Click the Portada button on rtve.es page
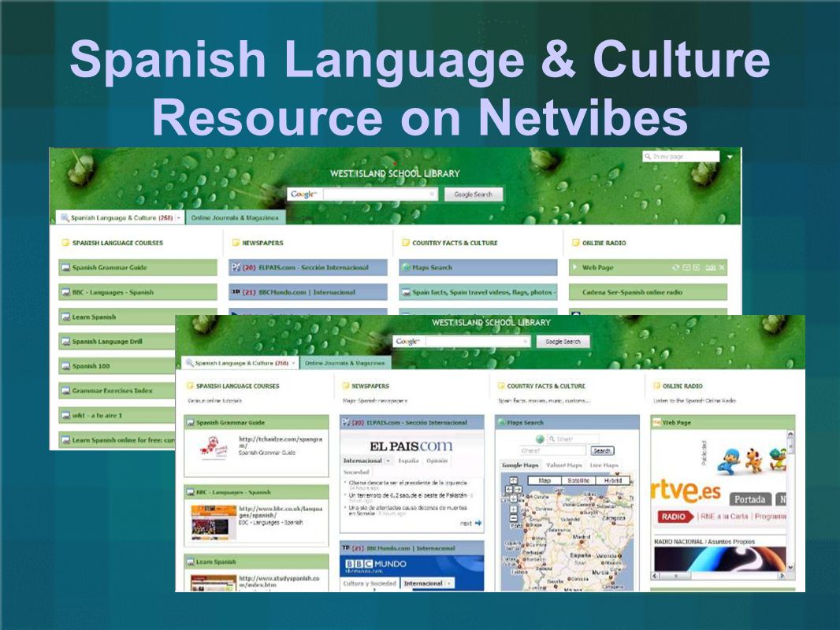The height and width of the screenshot is (630, 840). (x=750, y=499)
